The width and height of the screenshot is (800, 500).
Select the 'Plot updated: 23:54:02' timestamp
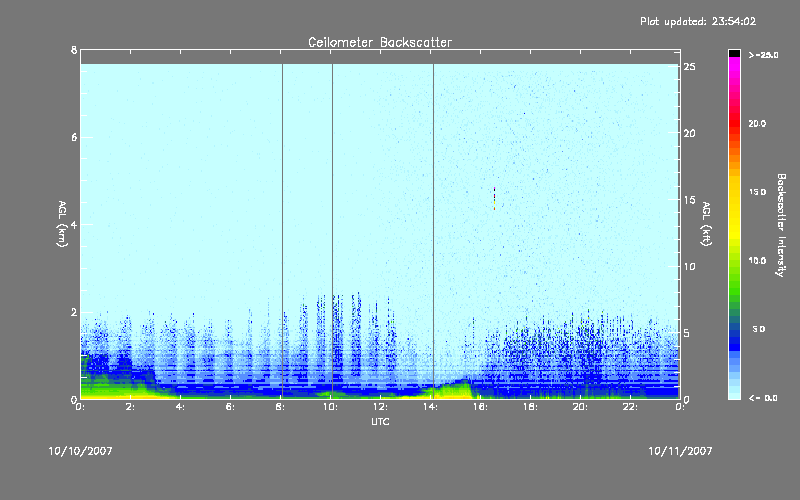pyautogui.click(x=698, y=21)
